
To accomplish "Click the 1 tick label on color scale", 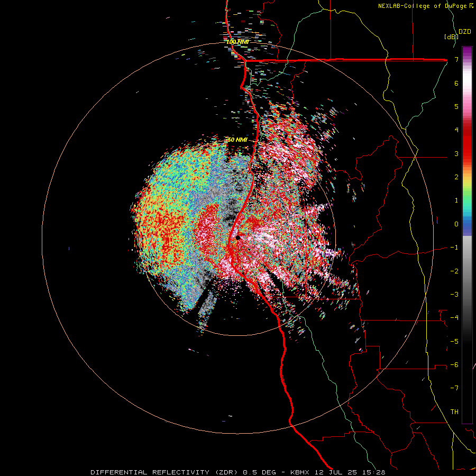I will coord(456,200).
